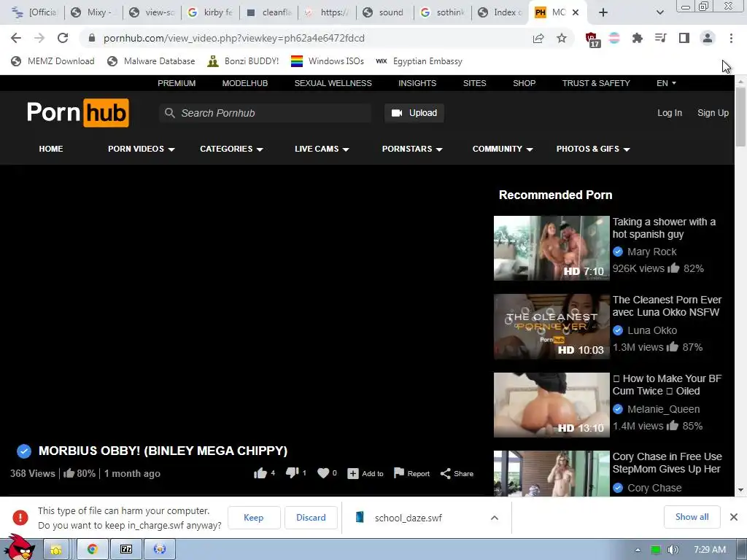The width and height of the screenshot is (747, 560).
Task: Click the share page icon in address bar
Action: pyautogui.click(x=538, y=38)
